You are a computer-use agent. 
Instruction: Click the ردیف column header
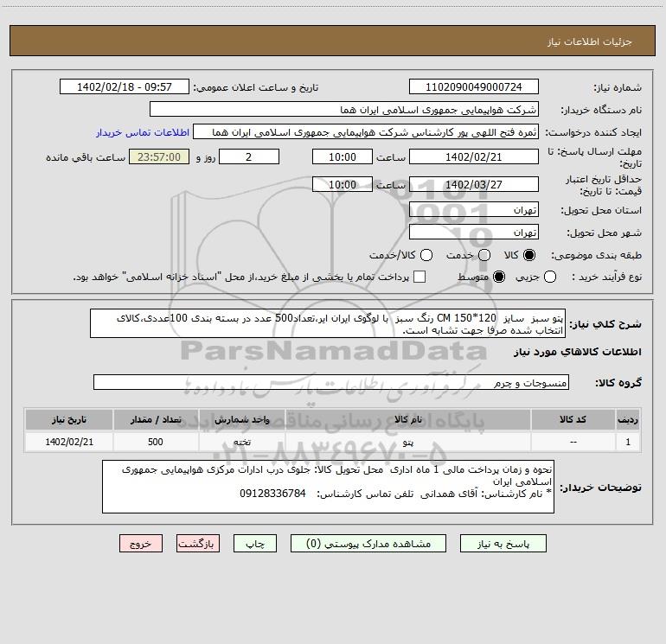coord(628,419)
